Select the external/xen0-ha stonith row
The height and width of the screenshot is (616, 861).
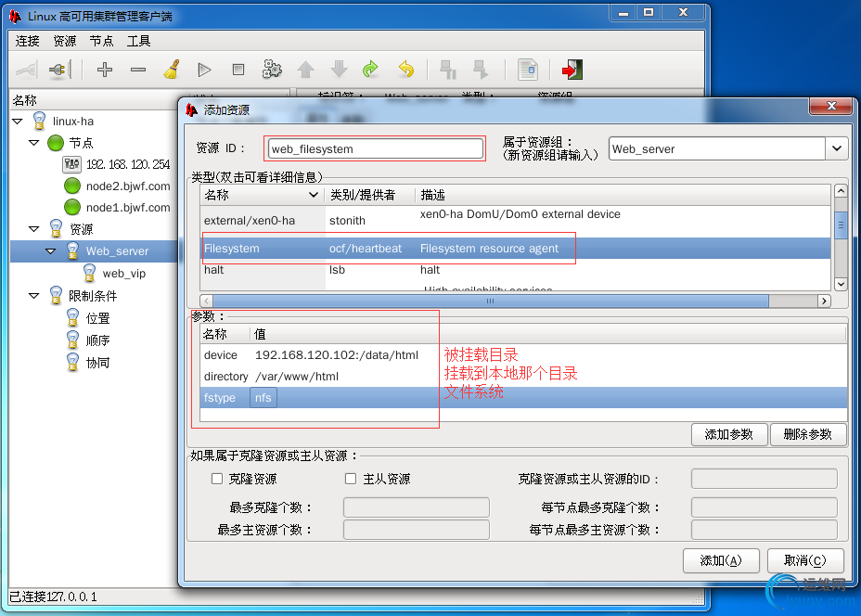coord(515,220)
